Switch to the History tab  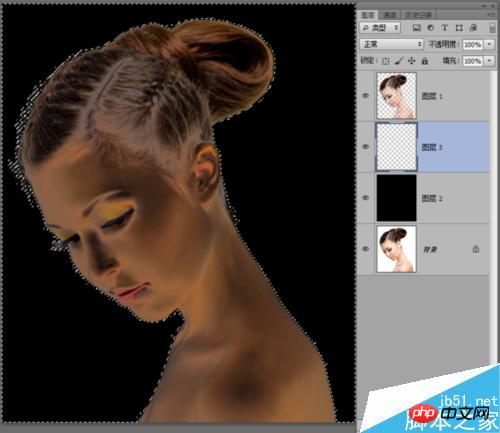[419, 15]
